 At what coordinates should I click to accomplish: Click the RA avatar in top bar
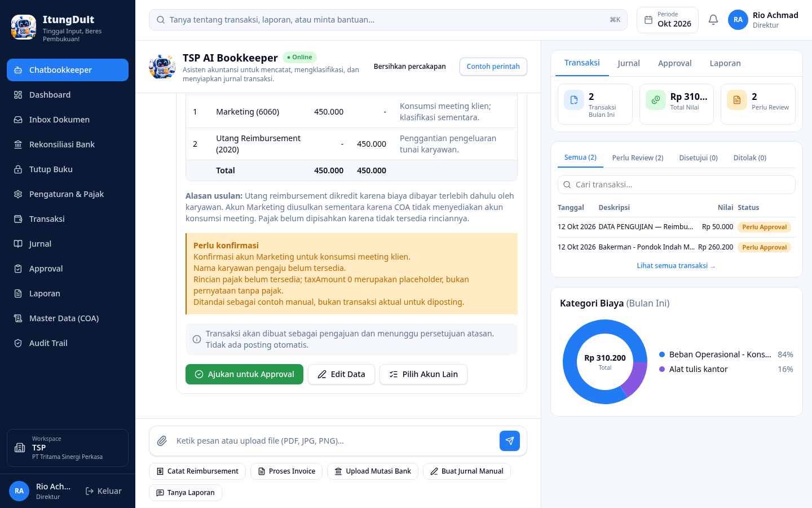tap(738, 20)
